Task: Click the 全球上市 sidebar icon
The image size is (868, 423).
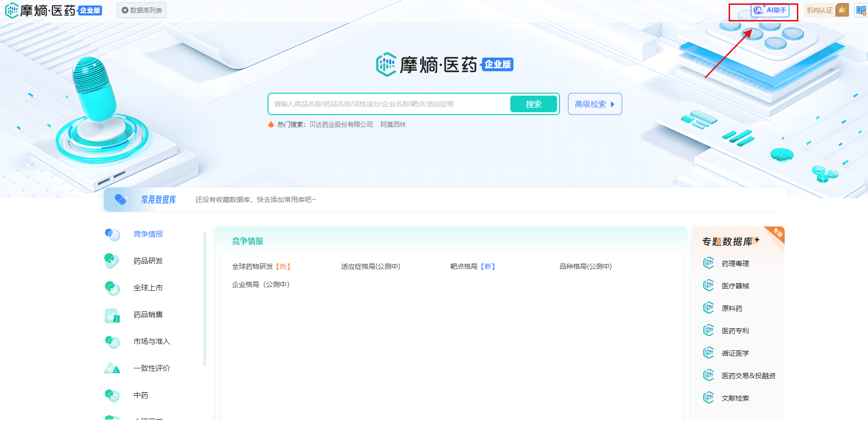Action: click(112, 288)
